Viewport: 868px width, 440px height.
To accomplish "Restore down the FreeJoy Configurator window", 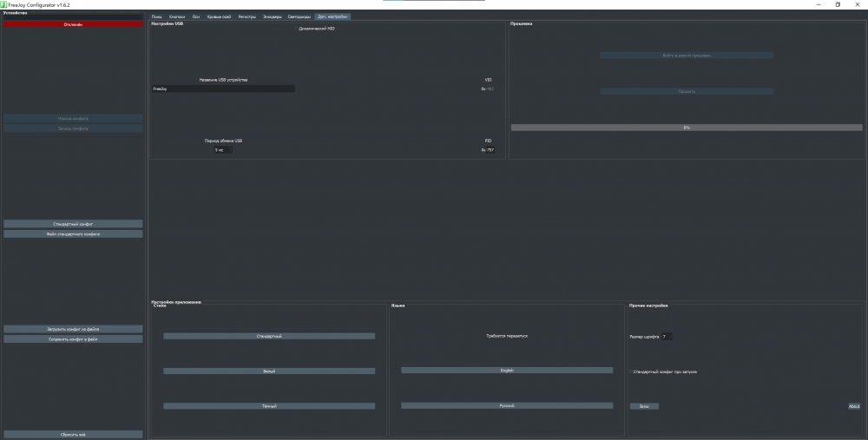I will 838,4.
